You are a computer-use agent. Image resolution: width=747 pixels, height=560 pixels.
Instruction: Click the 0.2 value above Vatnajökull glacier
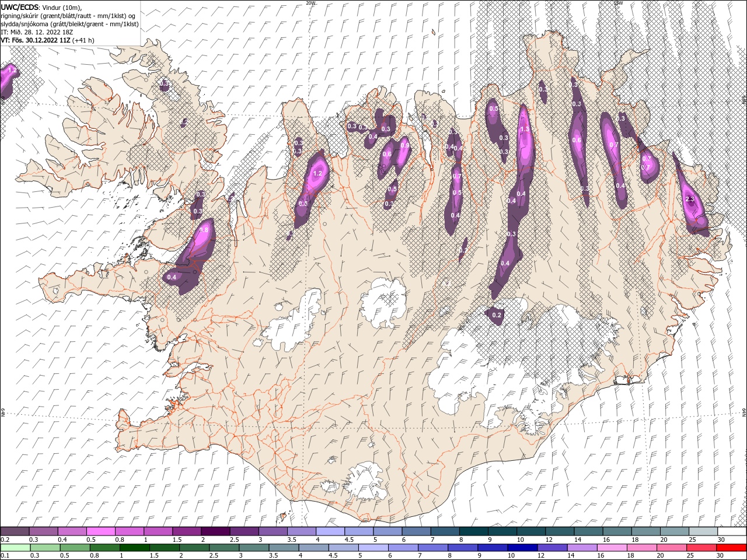click(497, 315)
